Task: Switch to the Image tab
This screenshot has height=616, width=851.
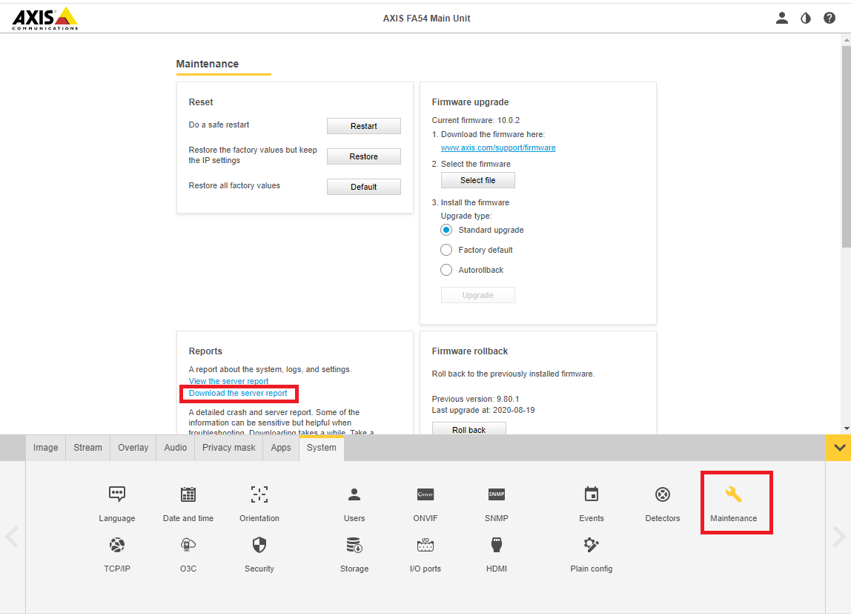Action: [x=46, y=448]
